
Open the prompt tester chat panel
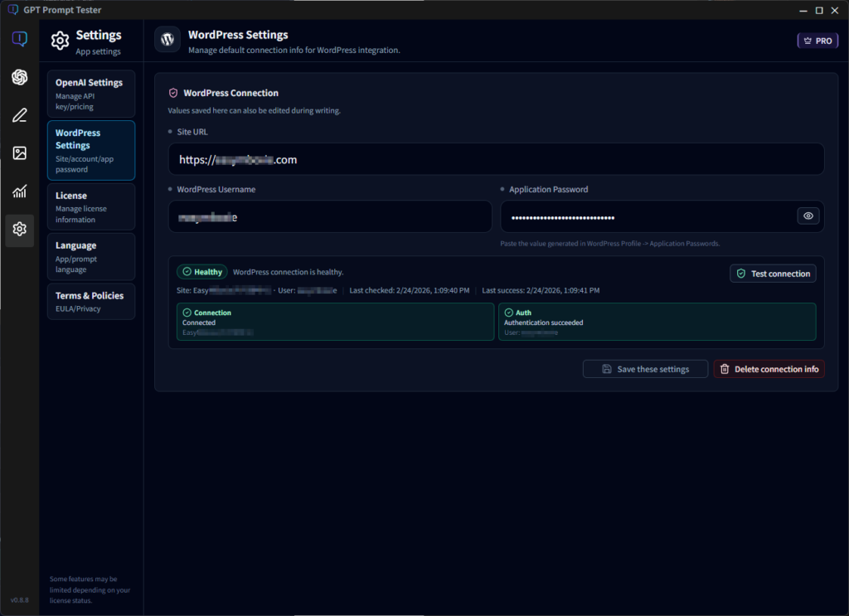point(19,38)
